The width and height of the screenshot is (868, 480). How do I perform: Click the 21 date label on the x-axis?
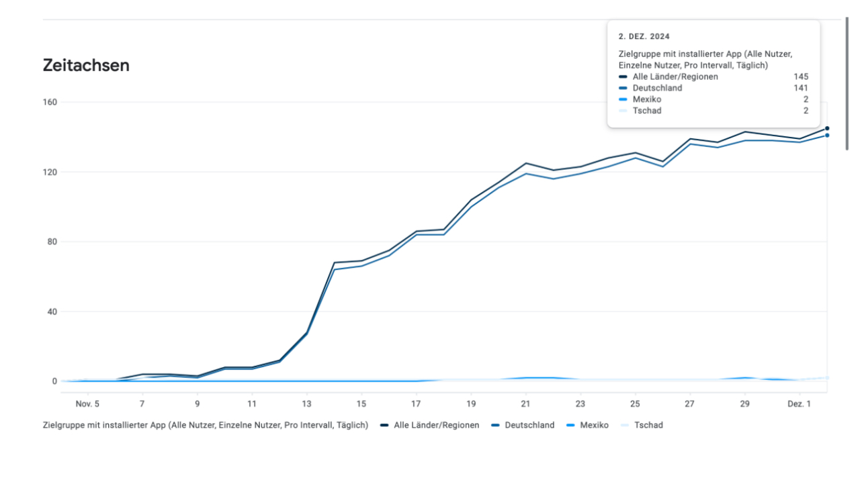click(525, 404)
